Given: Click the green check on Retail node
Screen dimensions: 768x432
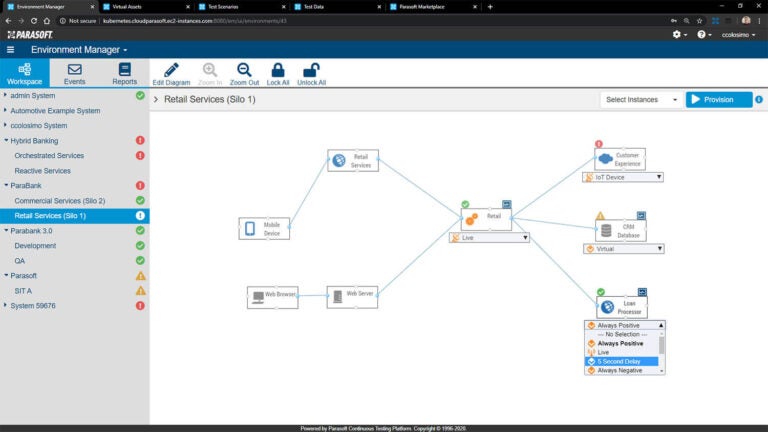Looking at the screenshot, I should [465, 204].
